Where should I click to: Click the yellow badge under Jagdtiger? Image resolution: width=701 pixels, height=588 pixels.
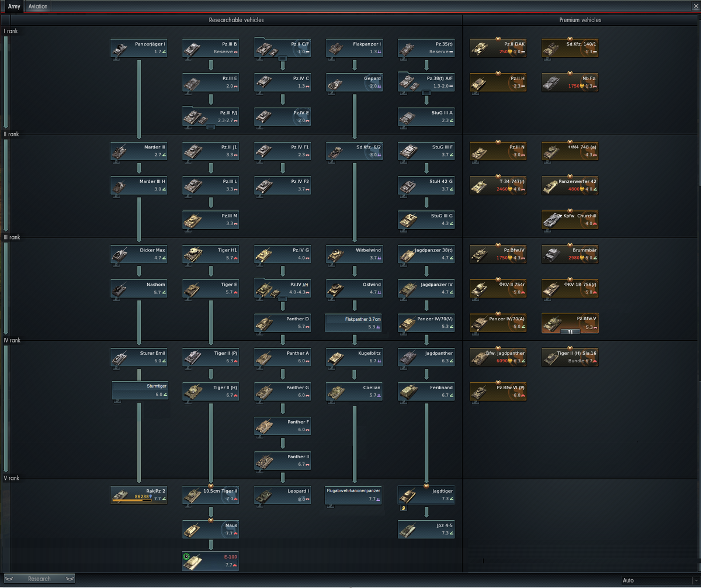pos(403,508)
